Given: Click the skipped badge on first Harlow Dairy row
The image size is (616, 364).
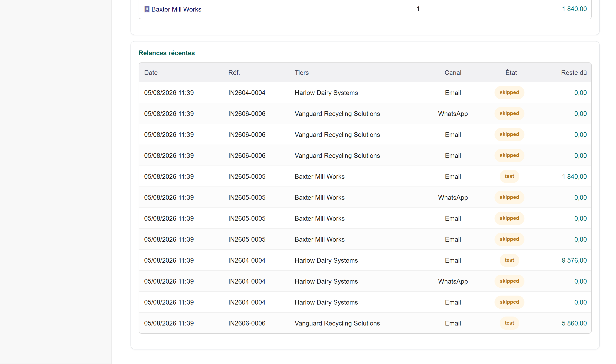Looking at the screenshot, I should coord(509,92).
